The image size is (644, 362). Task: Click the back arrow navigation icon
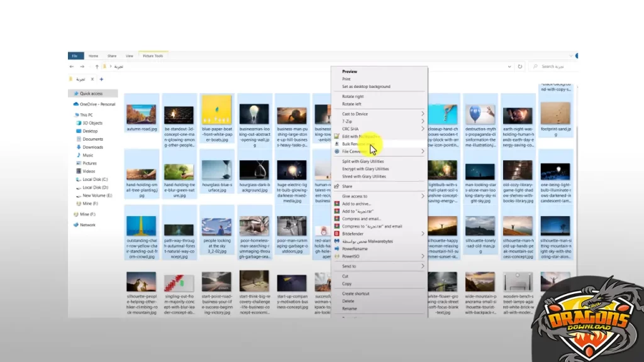coord(72,66)
